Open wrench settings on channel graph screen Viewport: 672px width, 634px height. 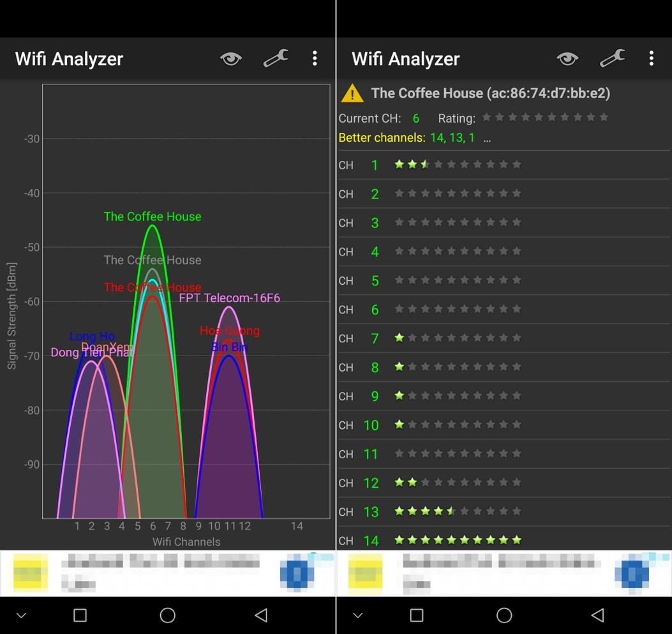[x=276, y=59]
